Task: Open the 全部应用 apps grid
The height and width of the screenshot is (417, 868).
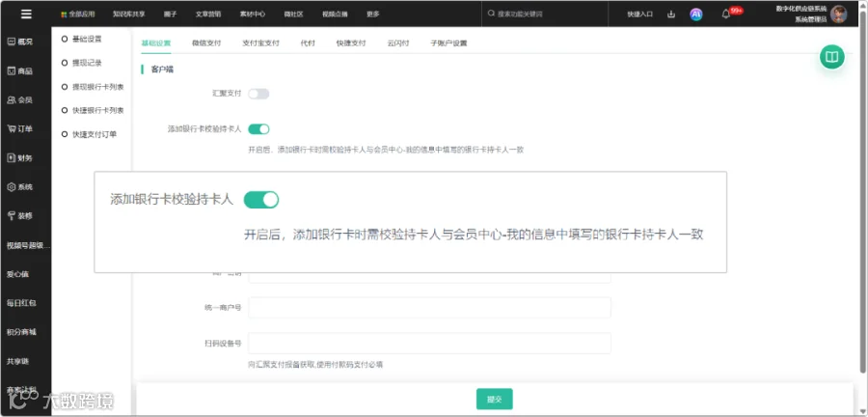Action: 78,14
